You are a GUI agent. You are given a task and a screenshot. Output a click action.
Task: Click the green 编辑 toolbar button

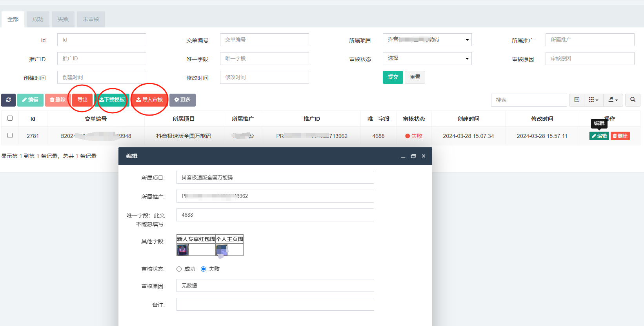pos(30,100)
